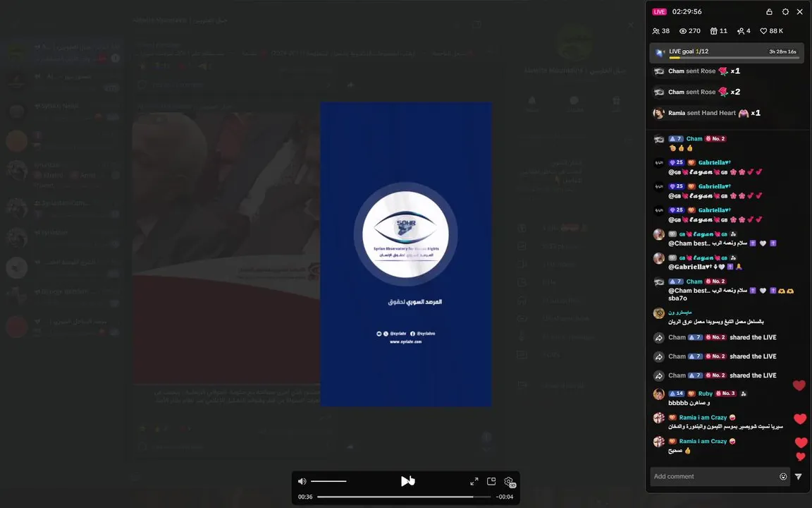Mute the video with the speaker icon
Viewport: 812px width, 508px height.
tap(302, 481)
